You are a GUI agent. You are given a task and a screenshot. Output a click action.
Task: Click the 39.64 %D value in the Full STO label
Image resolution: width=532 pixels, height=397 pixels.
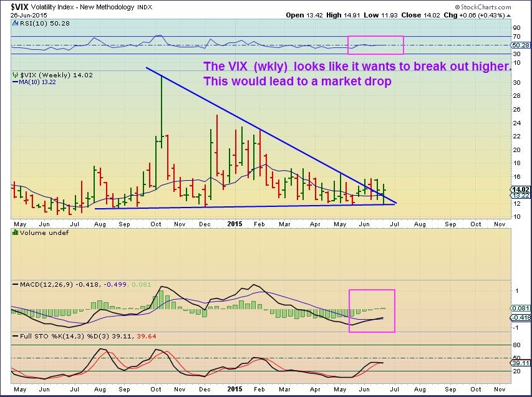[x=146, y=337]
